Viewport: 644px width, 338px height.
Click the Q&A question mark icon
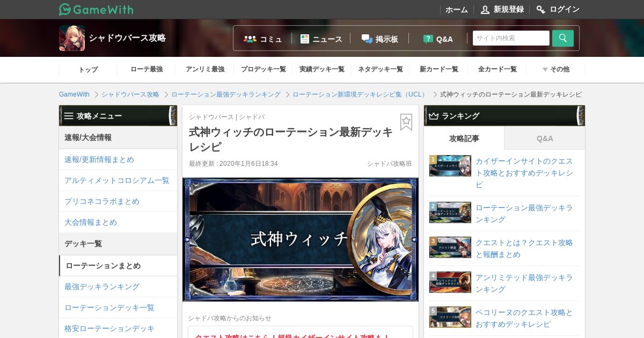click(x=428, y=39)
